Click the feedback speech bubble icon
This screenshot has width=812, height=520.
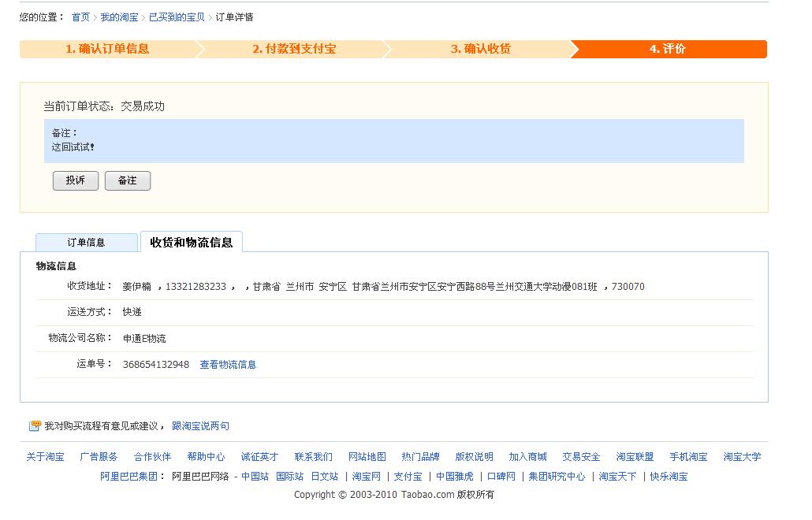(35, 426)
